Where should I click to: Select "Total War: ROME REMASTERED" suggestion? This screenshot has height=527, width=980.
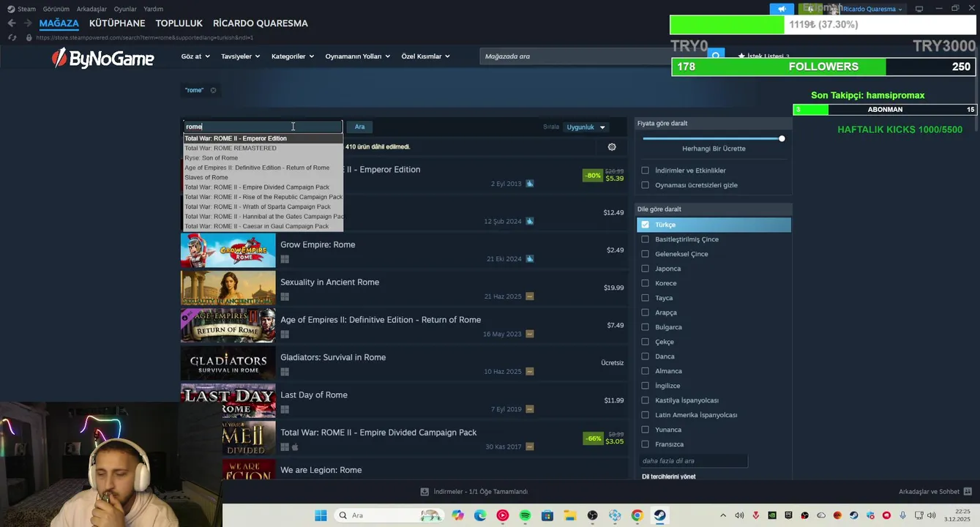263,149
